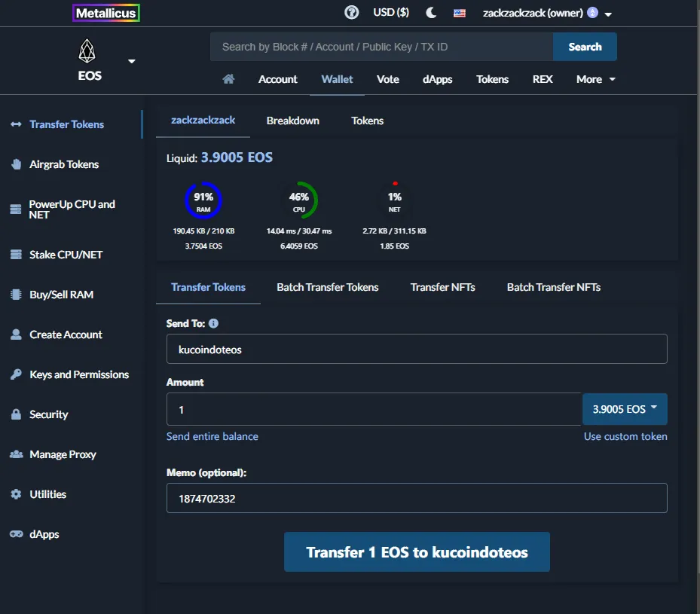Click the EOS chain logo

pos(87,51)
